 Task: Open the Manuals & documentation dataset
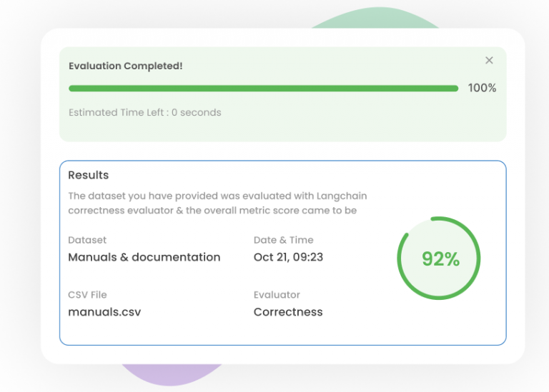pyautogui.click(x=144, y=257)
